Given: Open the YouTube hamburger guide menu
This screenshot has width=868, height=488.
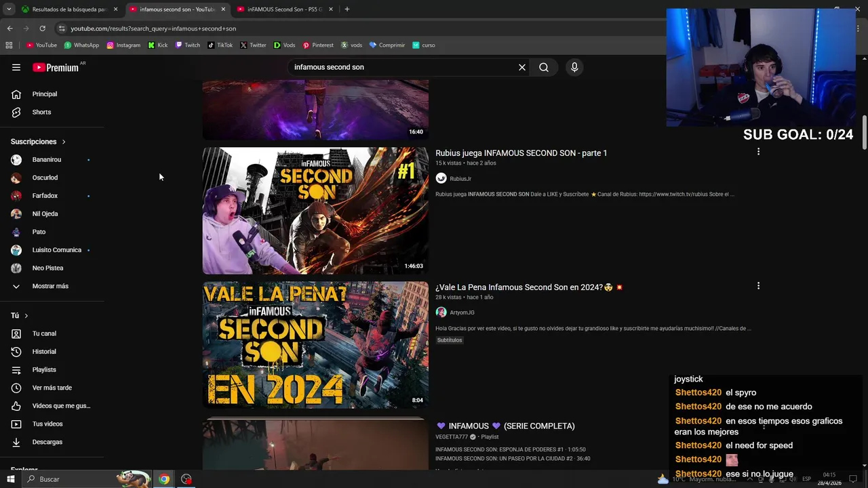Looking at the screenshot, I should click(x=16, y=67).
